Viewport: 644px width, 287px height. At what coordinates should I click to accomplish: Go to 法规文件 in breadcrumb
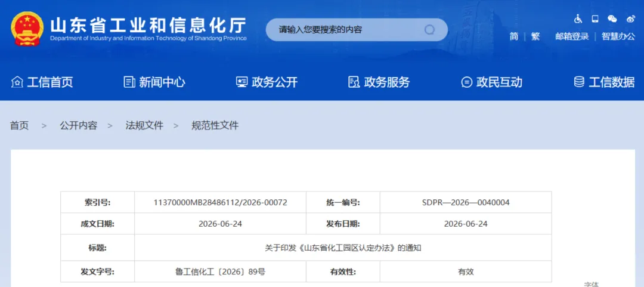(144, 125)
